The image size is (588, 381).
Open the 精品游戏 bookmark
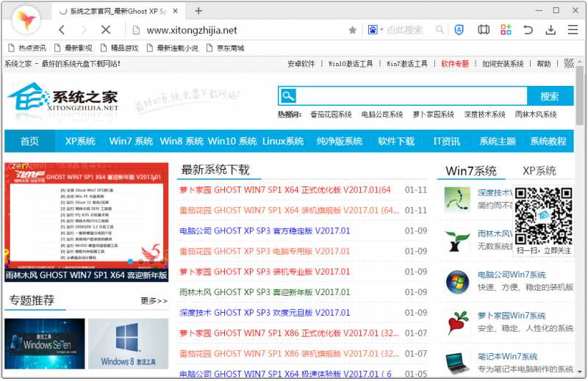(120, 48)
